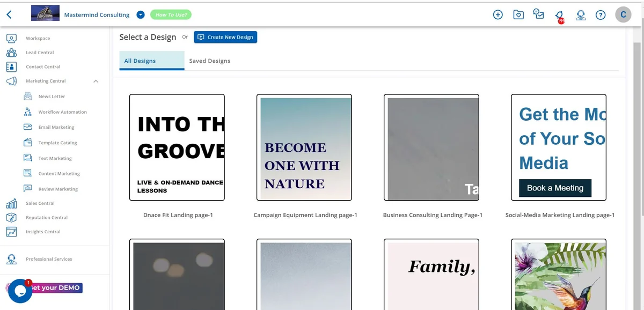The height and width of the screenshot is (310, 644).
Task: Open Contact Central in the sidebar
Action: click(x=43, y=67)
